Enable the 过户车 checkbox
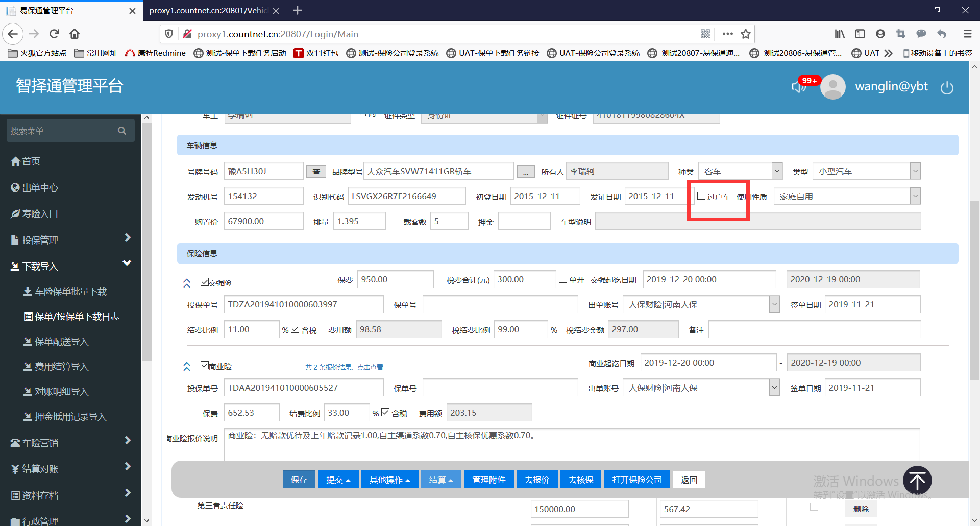 702,196
